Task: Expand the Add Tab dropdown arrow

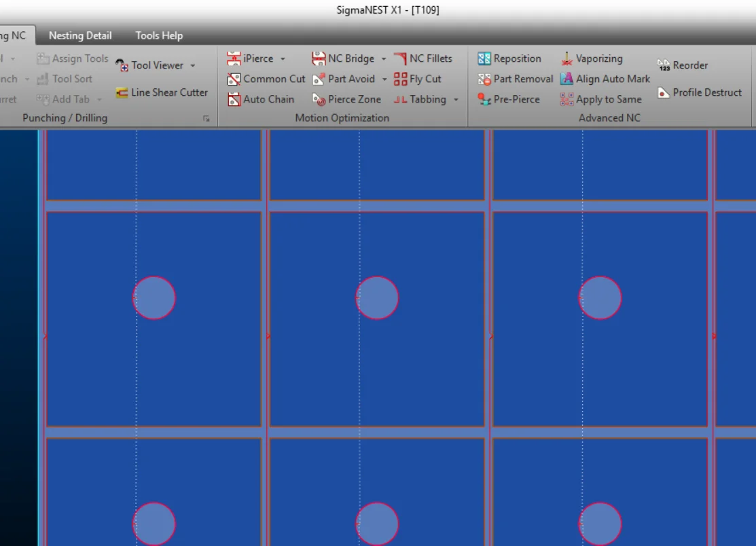Action: point(99,100)
